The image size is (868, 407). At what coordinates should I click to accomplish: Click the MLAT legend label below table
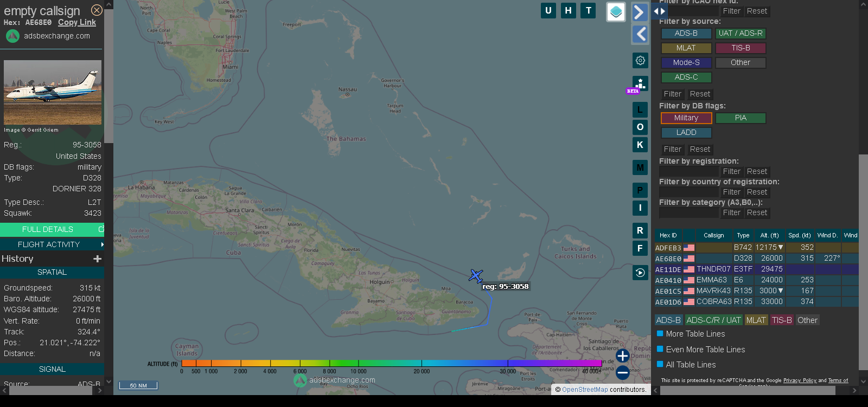coord(756,320)
